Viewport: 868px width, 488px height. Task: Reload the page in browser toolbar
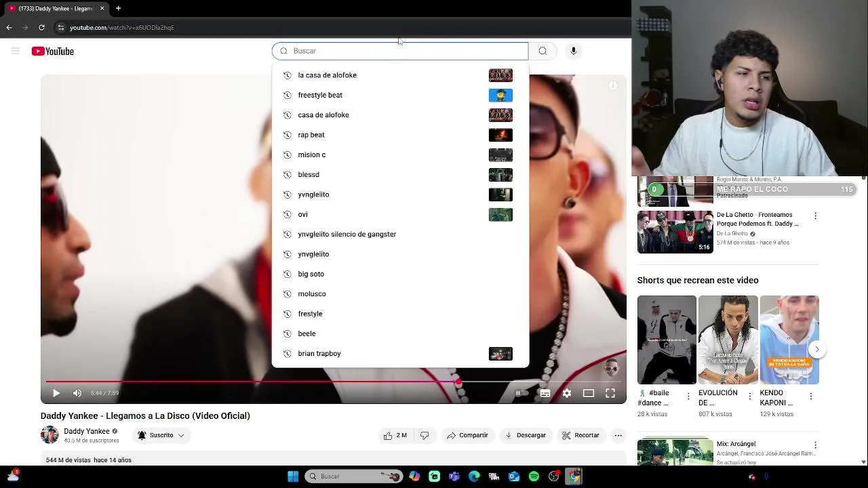(41, 27)
